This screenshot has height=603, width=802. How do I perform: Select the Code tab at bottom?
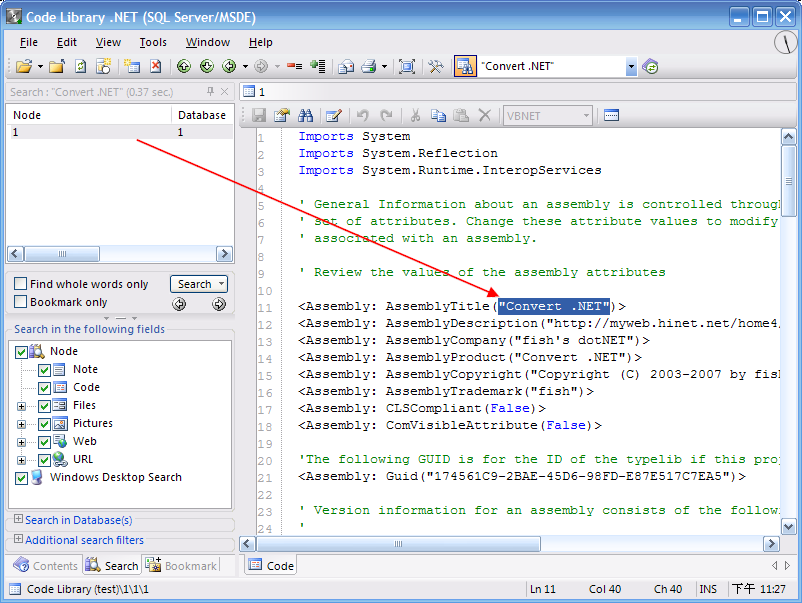point(271,566)
